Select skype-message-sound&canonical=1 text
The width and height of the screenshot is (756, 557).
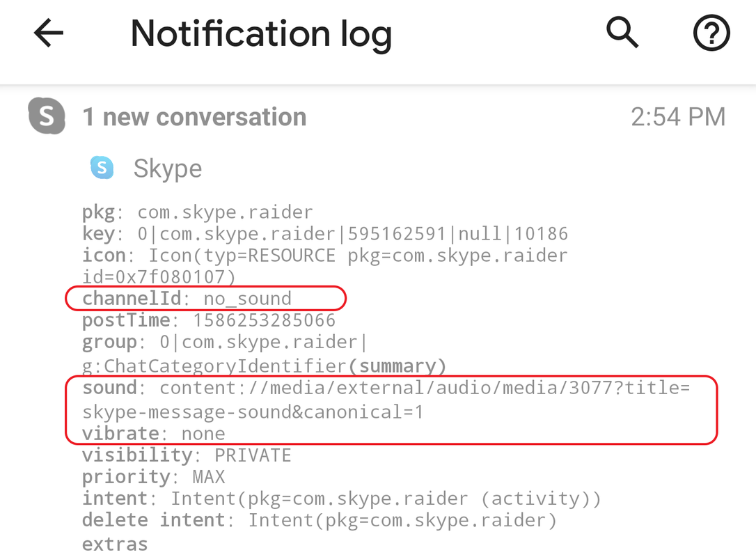tap(253, 412)
